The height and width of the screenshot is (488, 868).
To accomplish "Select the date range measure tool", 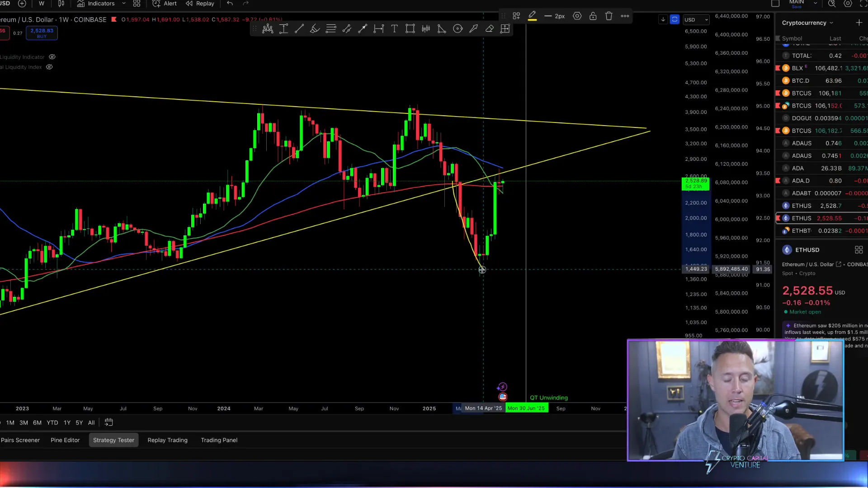I will (x=379, y=29).
